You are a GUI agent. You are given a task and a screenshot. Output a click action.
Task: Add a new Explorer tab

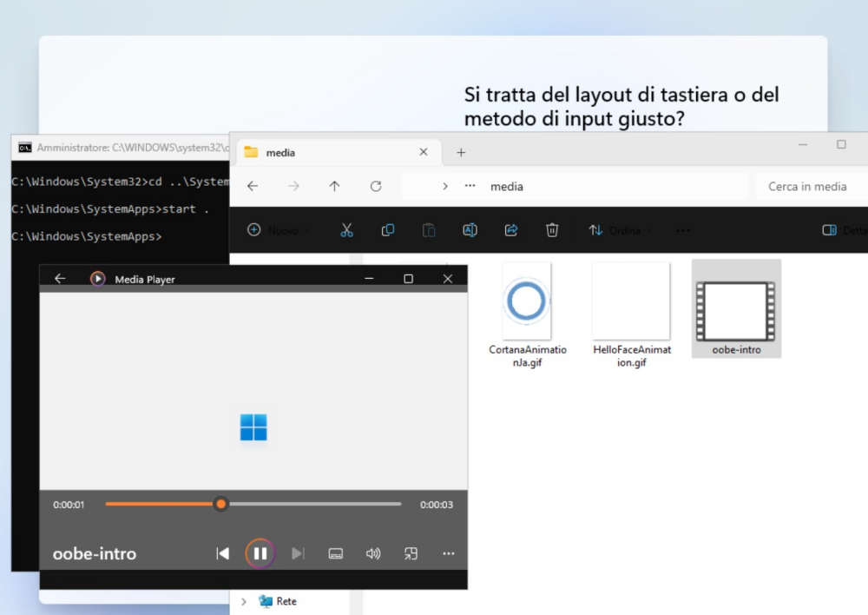point(461,152)
